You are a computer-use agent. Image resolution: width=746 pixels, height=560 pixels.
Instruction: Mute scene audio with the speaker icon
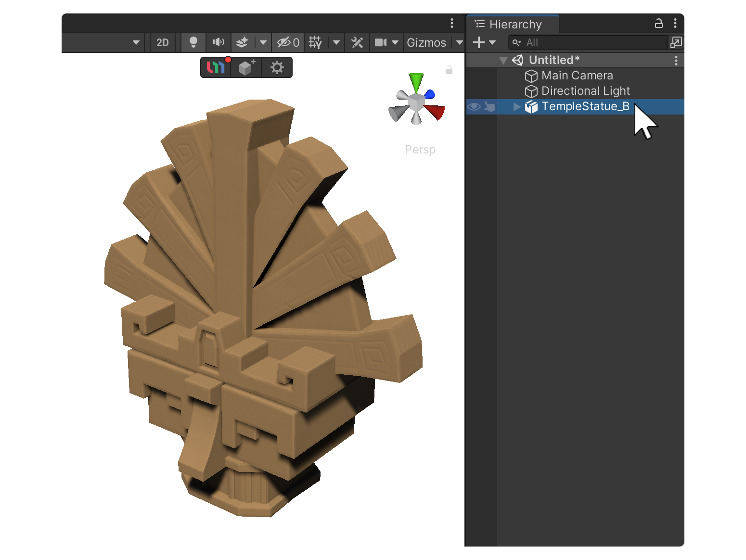(x=218, y=42)
